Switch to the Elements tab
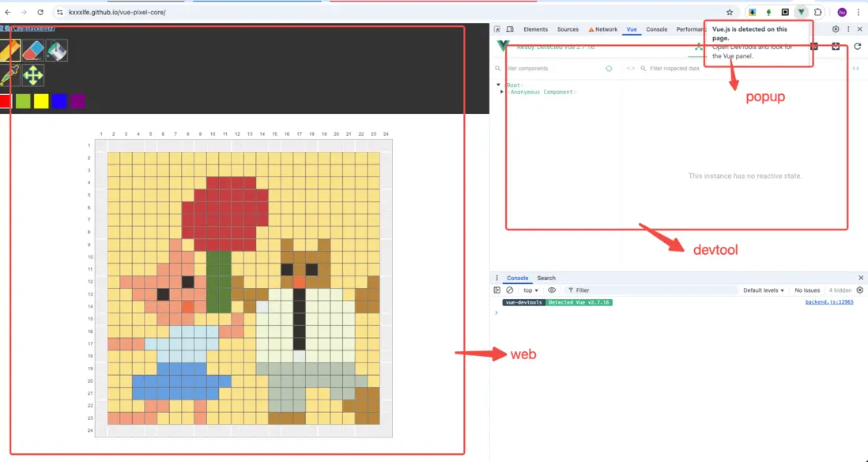The image size is (868, 462). (x=535, y=29)
